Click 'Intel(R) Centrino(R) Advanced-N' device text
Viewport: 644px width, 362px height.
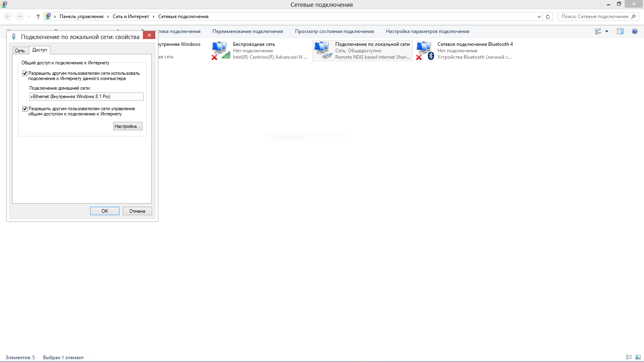tap(270, 57)
